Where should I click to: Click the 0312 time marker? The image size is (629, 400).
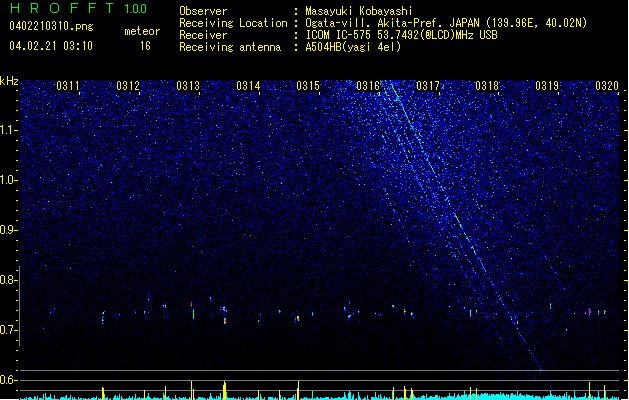[128, 86]
